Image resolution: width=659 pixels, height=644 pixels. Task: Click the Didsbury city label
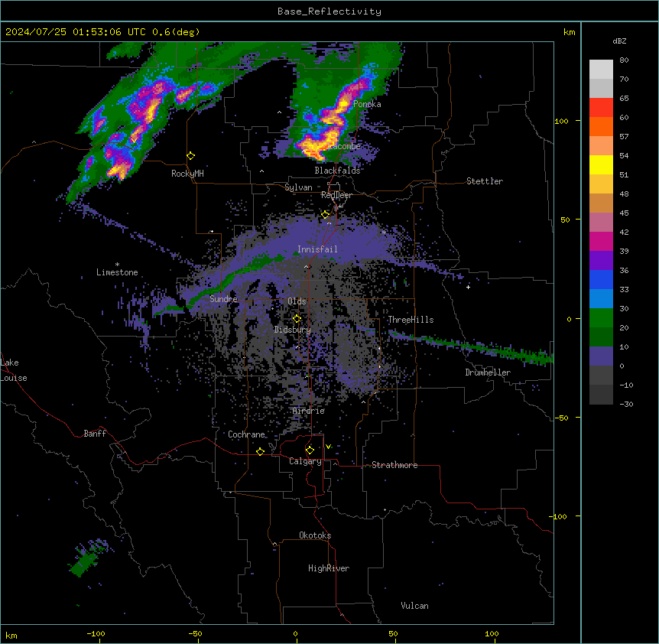(x=293, y=330)
